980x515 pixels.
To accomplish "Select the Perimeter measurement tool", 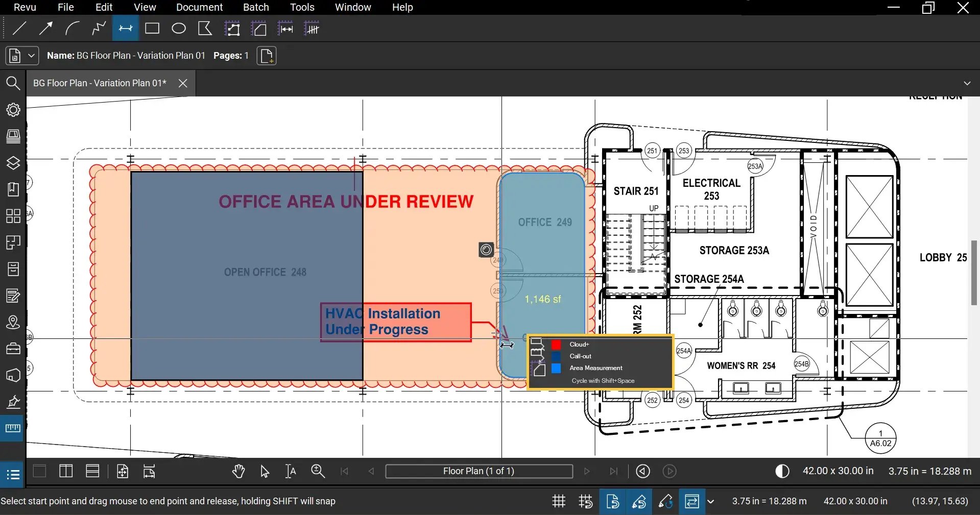I will tap(232, 29).
